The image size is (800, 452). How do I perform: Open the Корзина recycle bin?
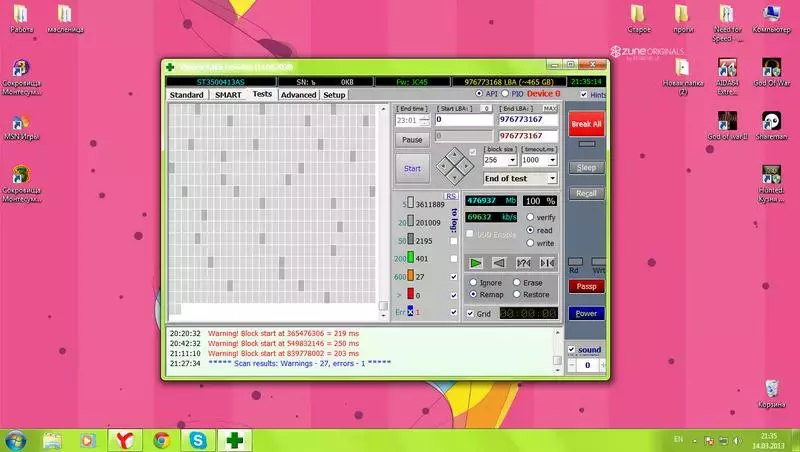(771, 393)
